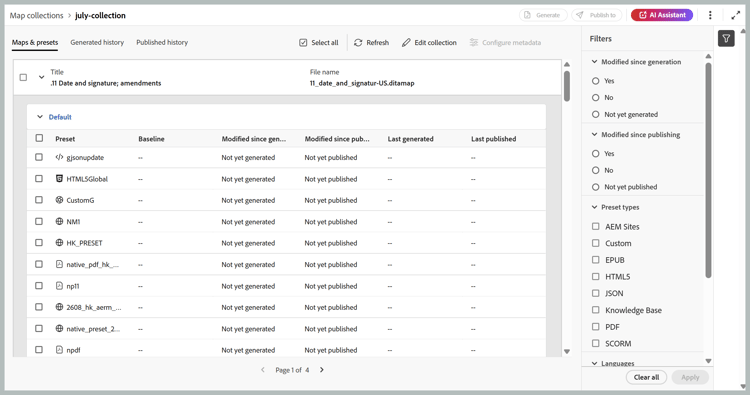Open the AI Assistant
Viewport: 750px width, 395px height.
point(662,15)
